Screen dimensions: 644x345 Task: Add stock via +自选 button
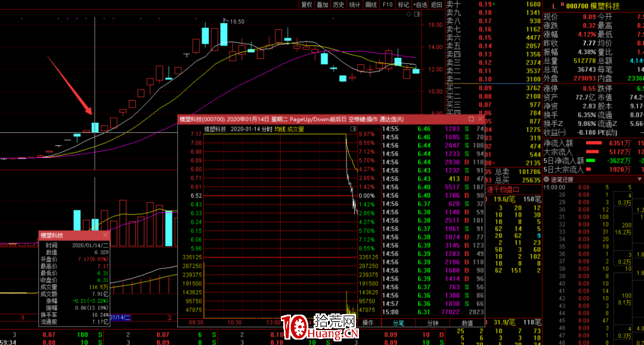420,5
